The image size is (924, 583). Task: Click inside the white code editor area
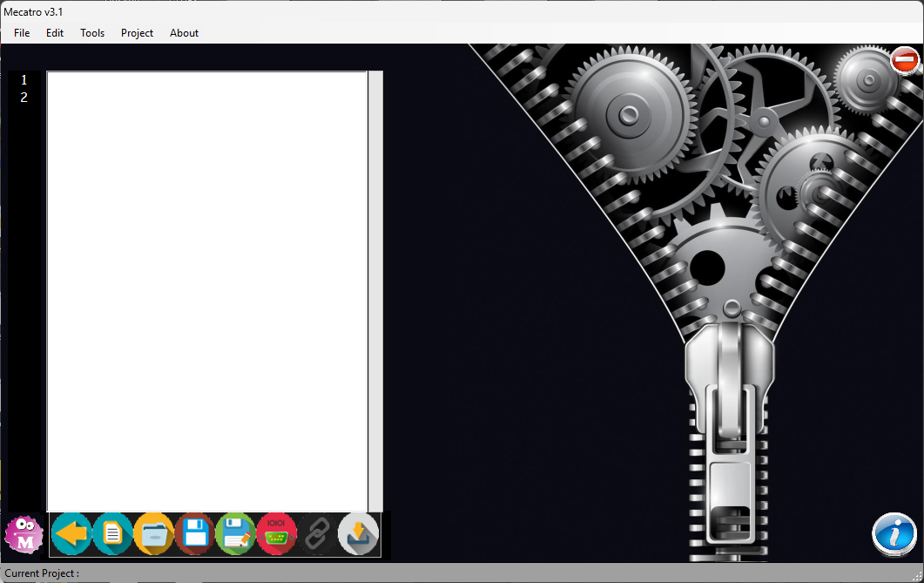click(207, 288)
